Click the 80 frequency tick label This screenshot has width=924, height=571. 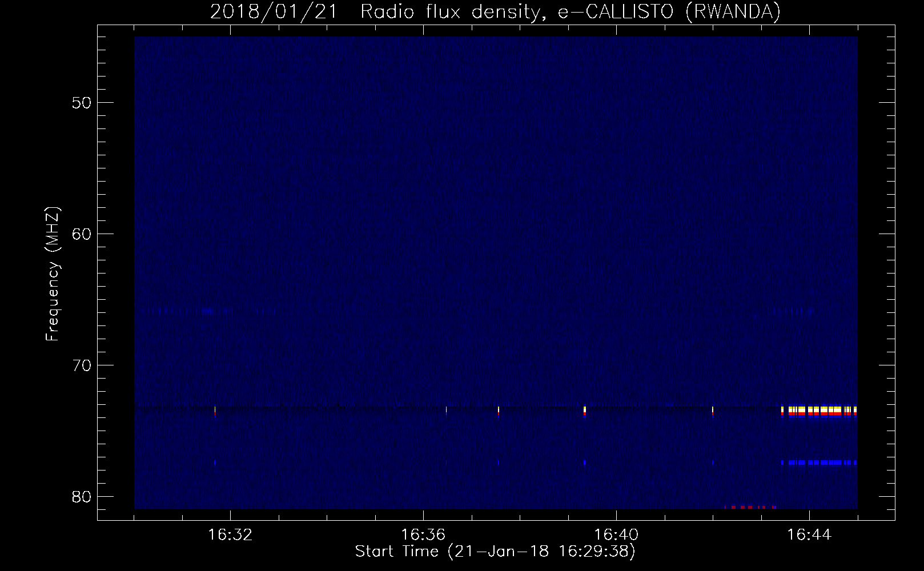tap(82, 497)
